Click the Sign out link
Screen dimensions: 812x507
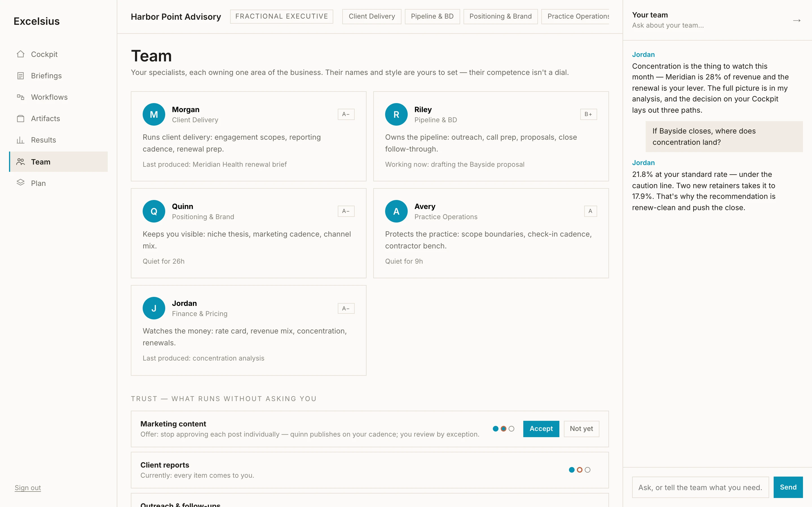pos(28,488)
